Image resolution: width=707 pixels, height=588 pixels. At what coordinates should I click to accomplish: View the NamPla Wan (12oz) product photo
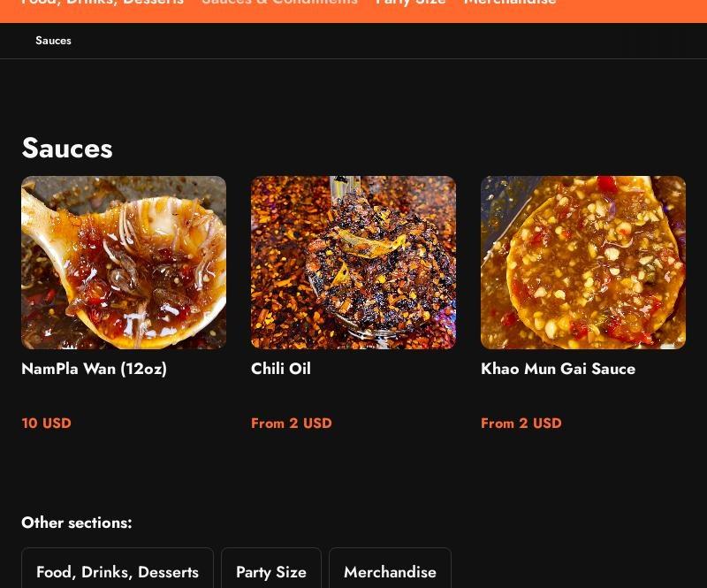(124, 263)
